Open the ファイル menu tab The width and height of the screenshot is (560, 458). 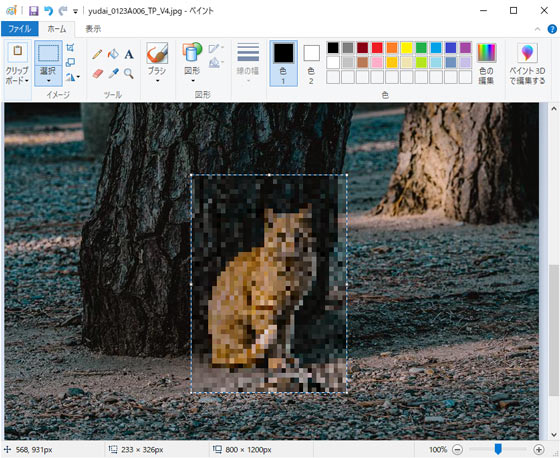19,29
